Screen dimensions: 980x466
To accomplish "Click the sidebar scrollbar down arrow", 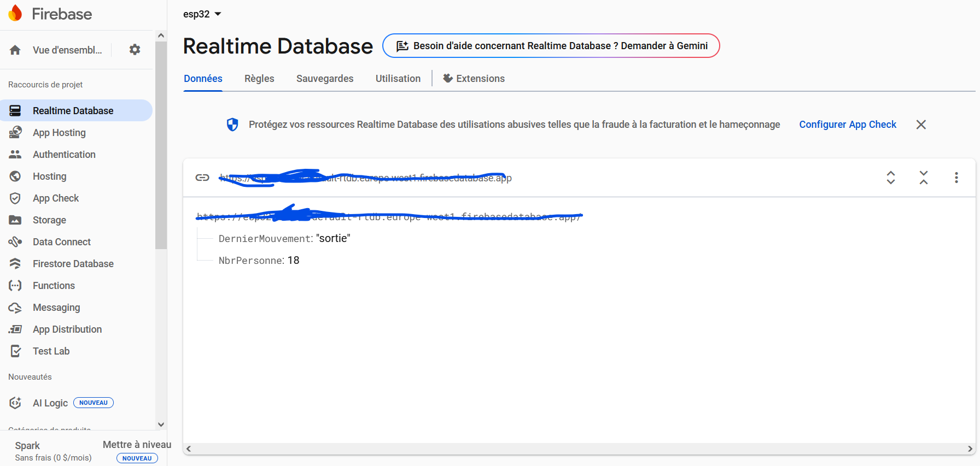I will click(161, 424).
